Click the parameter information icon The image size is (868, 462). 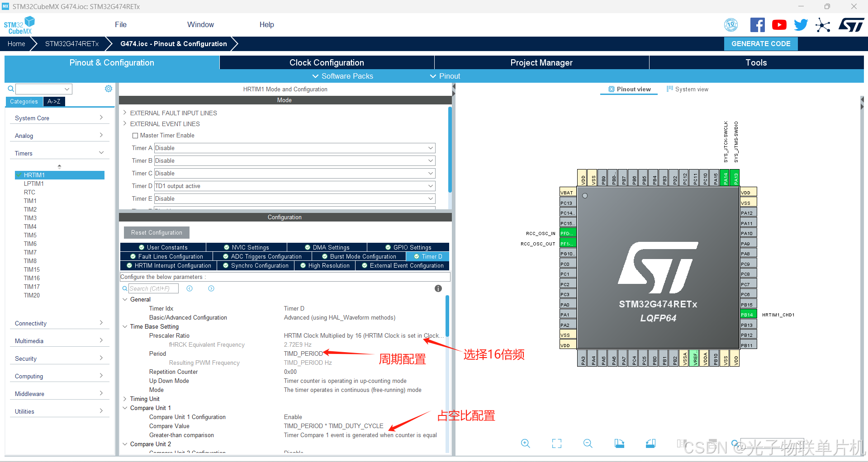point(438,288)
